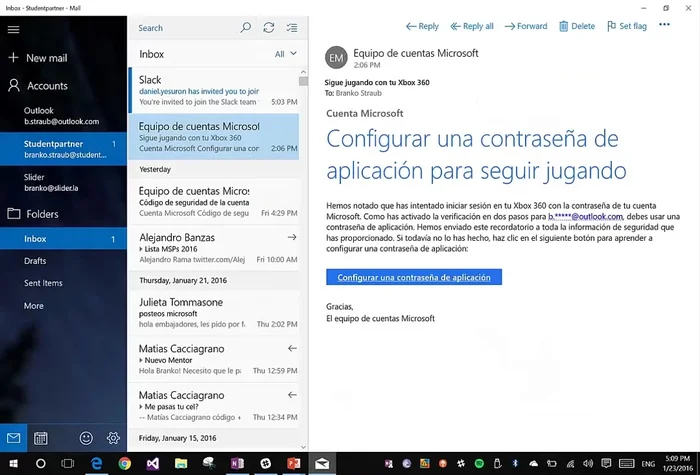Compose with New mail

pyautogui.click(x=38, y=58)
